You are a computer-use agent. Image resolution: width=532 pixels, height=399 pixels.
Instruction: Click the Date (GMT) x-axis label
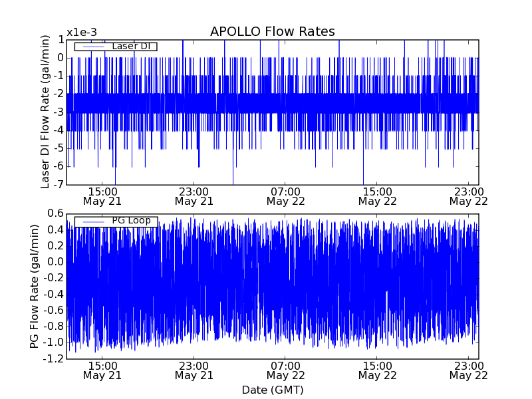[x=272, y=390]
